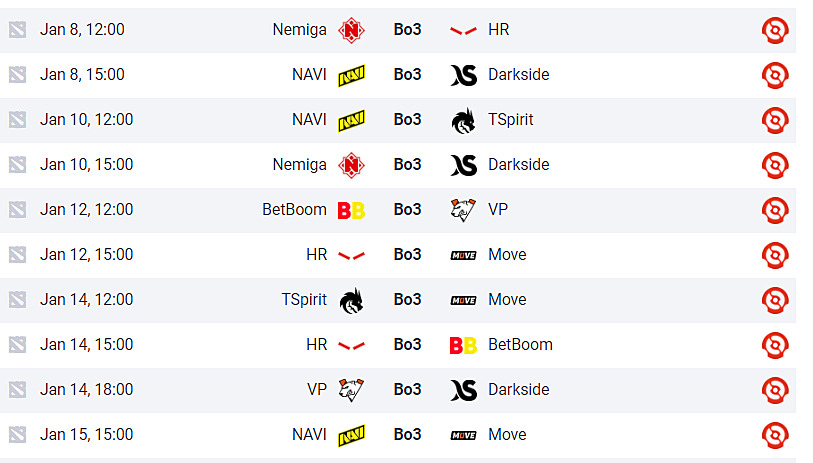Select the Jan 12, 15:00 match date
The height and width of the screenshot is (463, 813).
click(x=86, y=255)
